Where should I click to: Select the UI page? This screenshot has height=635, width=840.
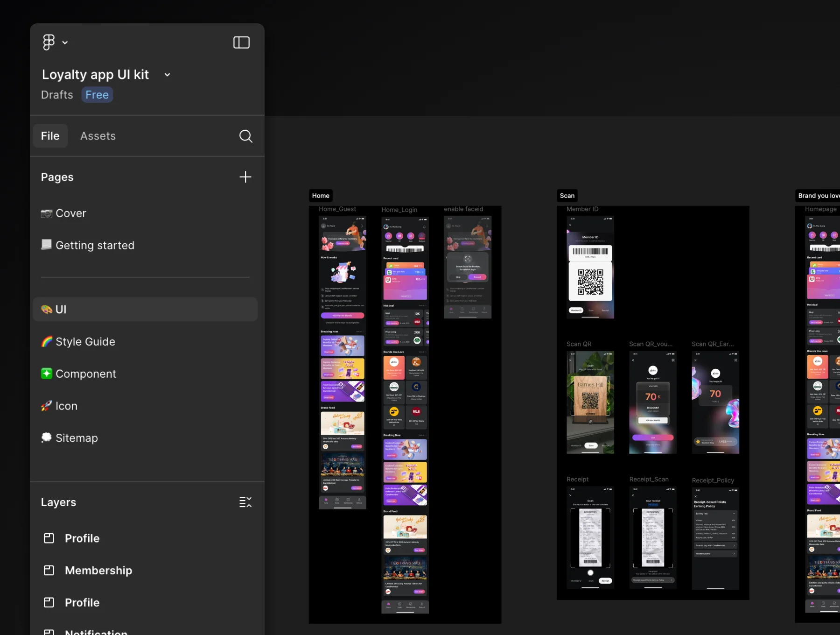point(145,310)
